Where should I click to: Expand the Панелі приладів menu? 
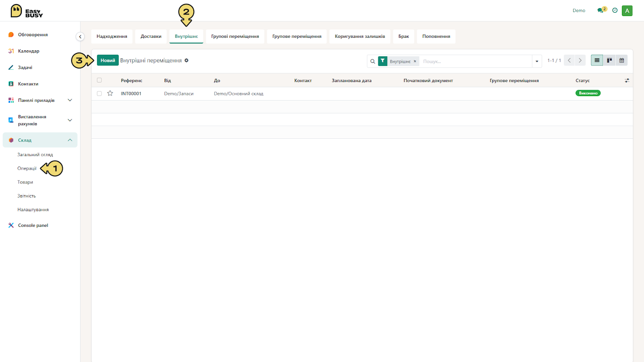pos(70,100)
